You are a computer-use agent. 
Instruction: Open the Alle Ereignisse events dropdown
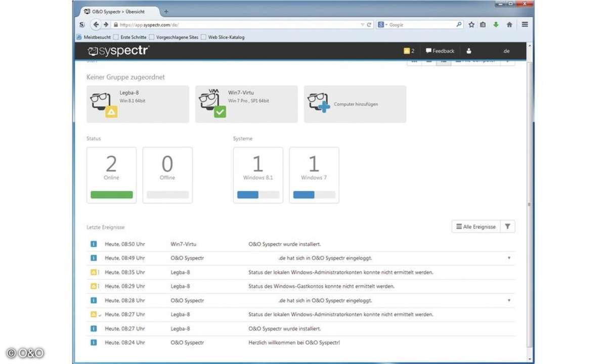point(475,226)
